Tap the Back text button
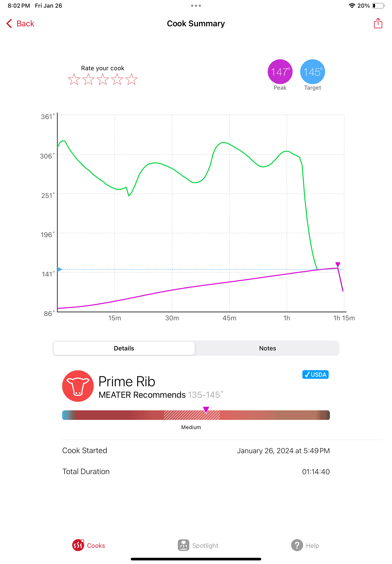The width and height of the screenshot is (392, 564). (25, 24)
